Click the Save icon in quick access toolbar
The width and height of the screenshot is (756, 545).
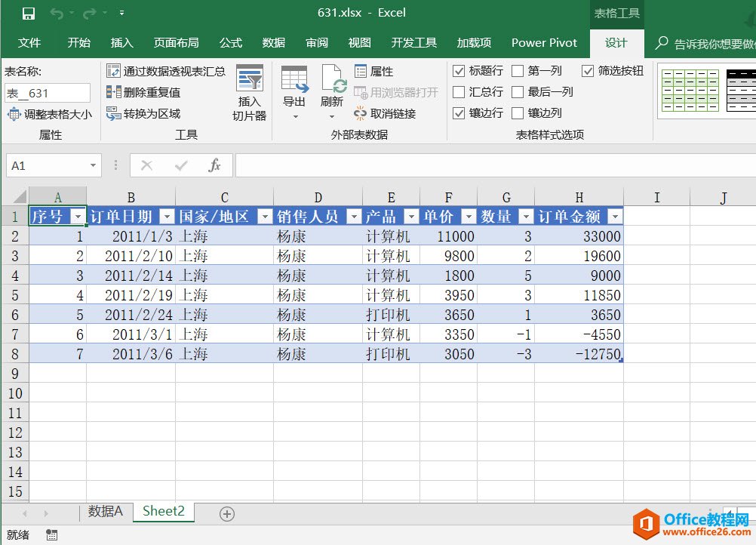[x=29, y=13]
